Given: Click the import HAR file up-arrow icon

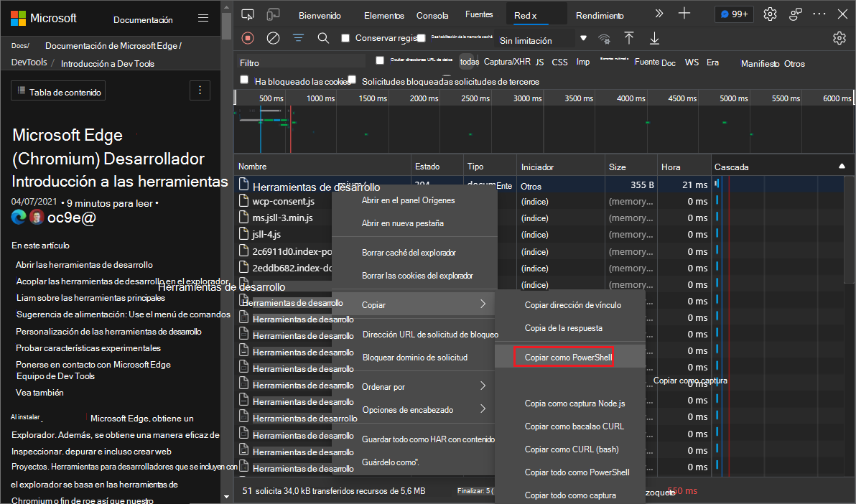Looking at the screenshot, I should click(628, 38).
